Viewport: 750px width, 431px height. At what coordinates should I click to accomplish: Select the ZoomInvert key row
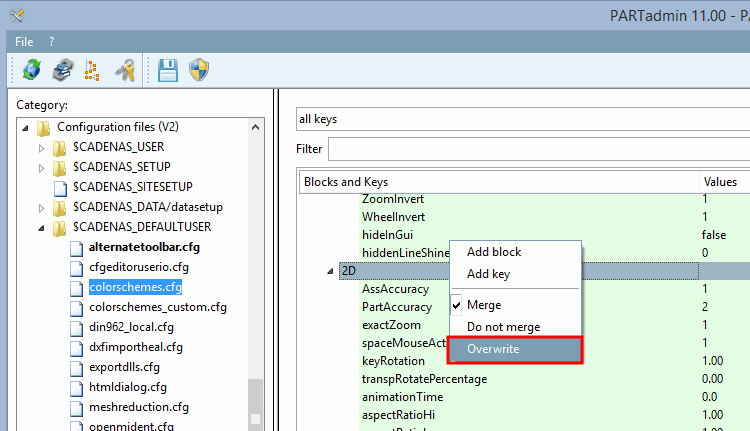pos(393,199)
